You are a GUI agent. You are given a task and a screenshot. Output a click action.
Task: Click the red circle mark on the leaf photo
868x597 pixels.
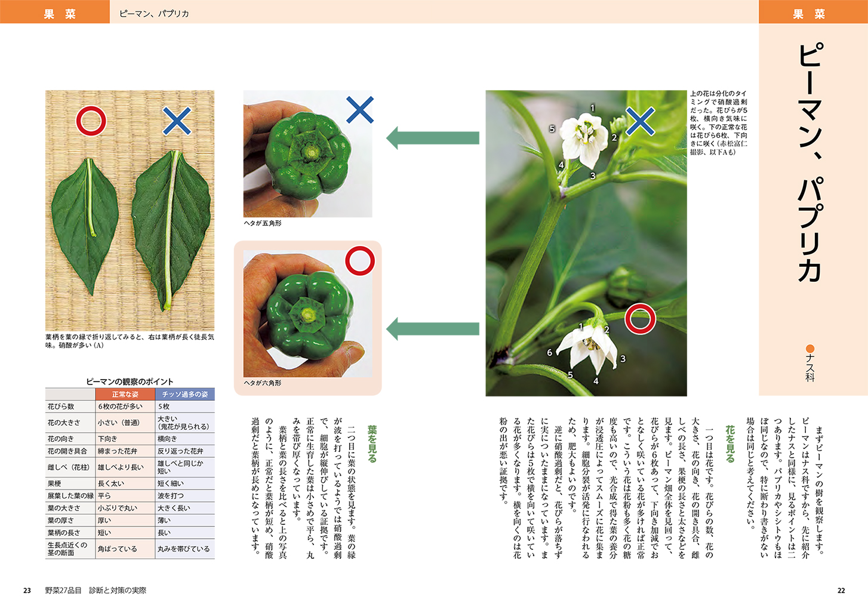click(91, 121)
